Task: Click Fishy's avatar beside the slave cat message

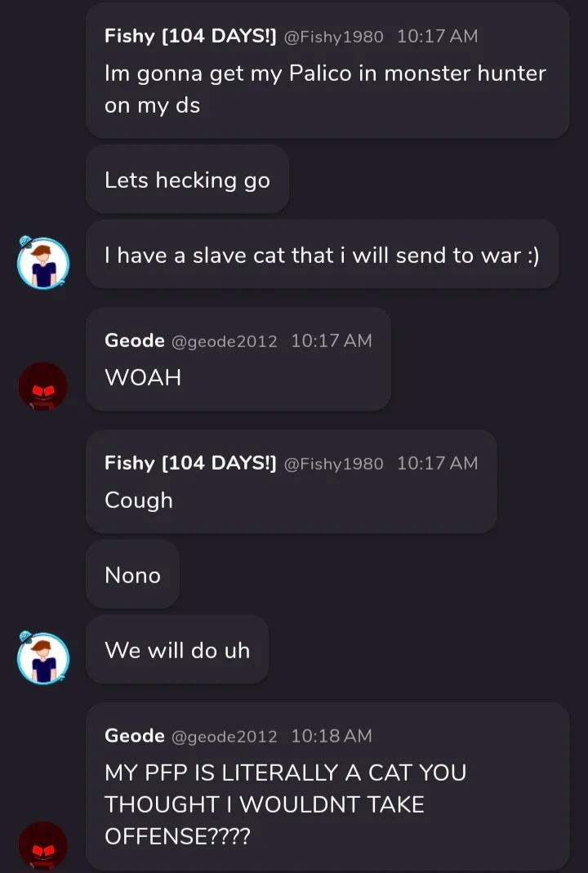Action: (43, 262)
